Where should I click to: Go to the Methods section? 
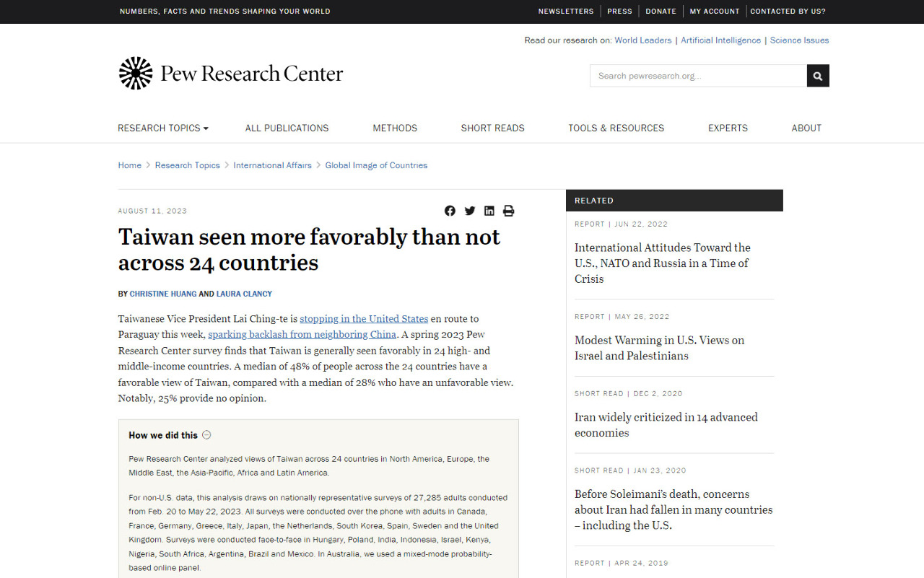pyautogui.click(x=395, y=128)
